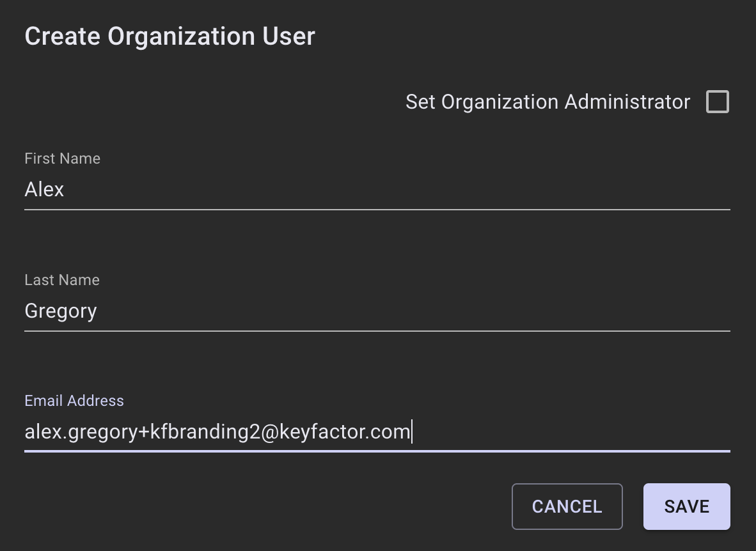Click the Last Name field label
The width and height of the screenshot is (756, 551).
[62, 280]
